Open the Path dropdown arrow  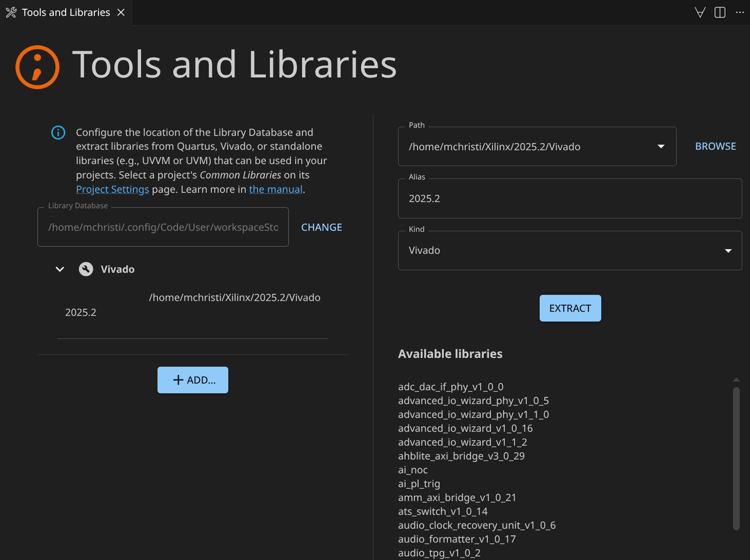[x=661, y=147]
